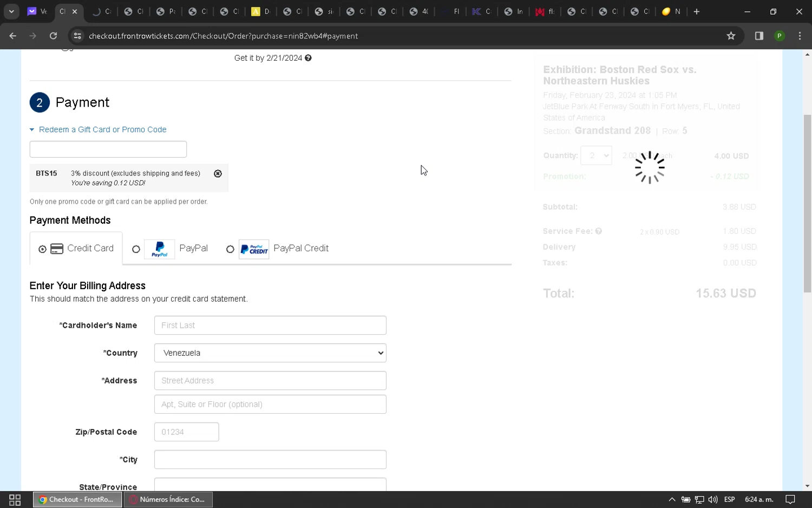Open the ticket Quantity dropdown

(596, 155)
